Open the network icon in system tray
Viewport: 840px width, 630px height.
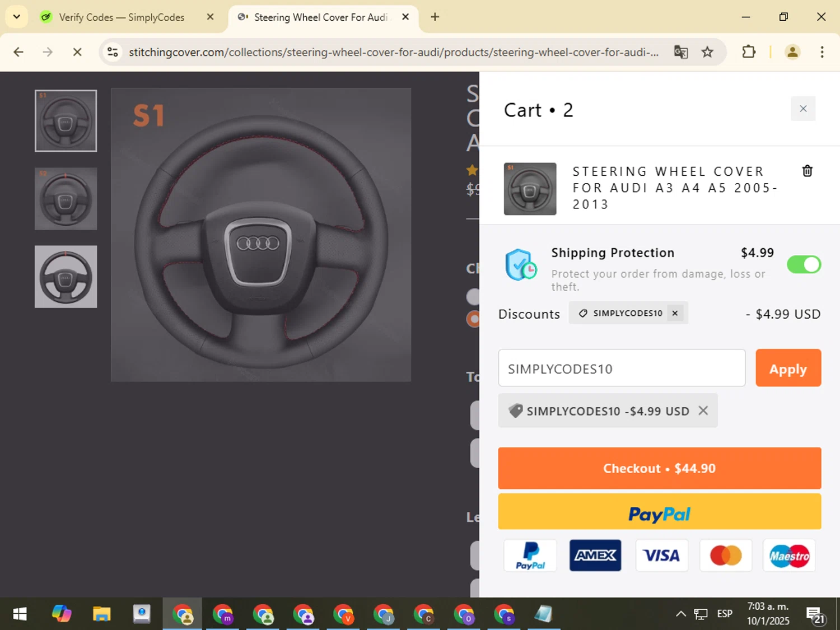701,614
